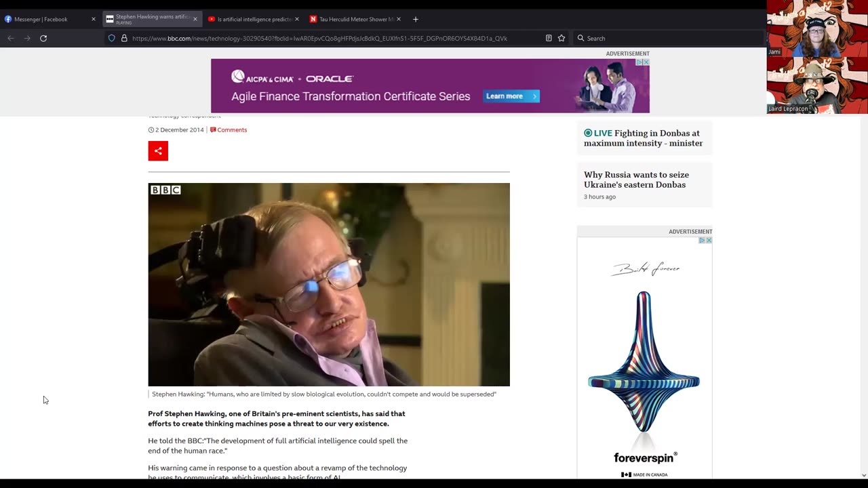Open the Tau Herculid Meteor Shower tab
Viewport: 868px width, 488px height.
click(355, 19)
